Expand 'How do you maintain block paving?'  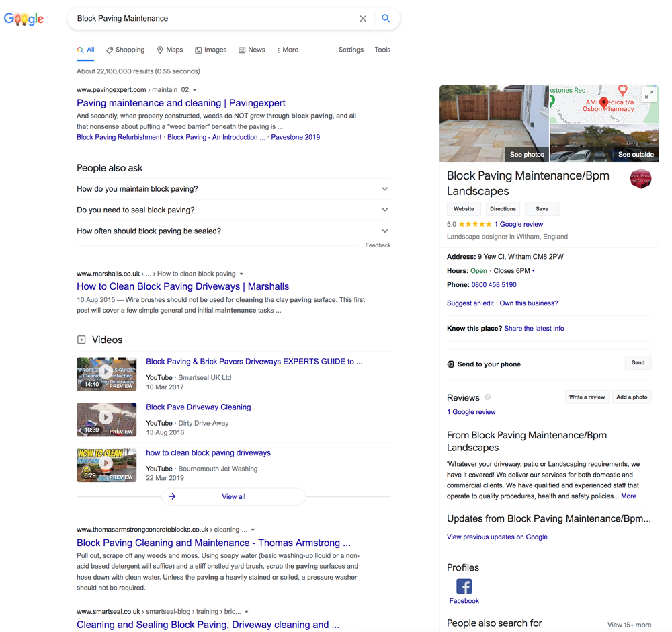click(x=234, y=189)
